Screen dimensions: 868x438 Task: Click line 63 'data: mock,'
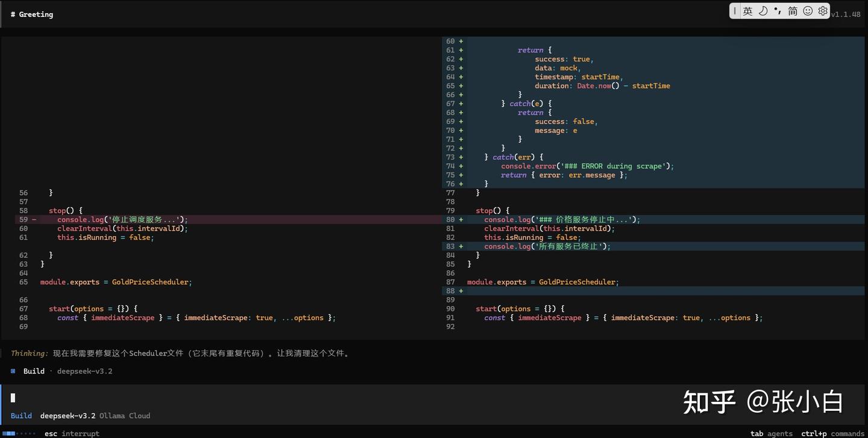(558, 68)
